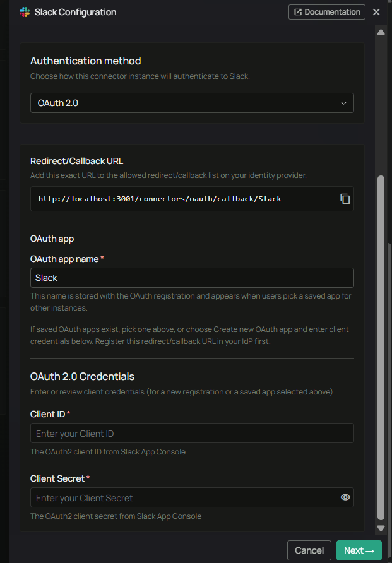Click the scrollbar up arrow
Image resolution: width=392 pixels, height=563 pixels.
pyautogui.click(x=381, y=32)
